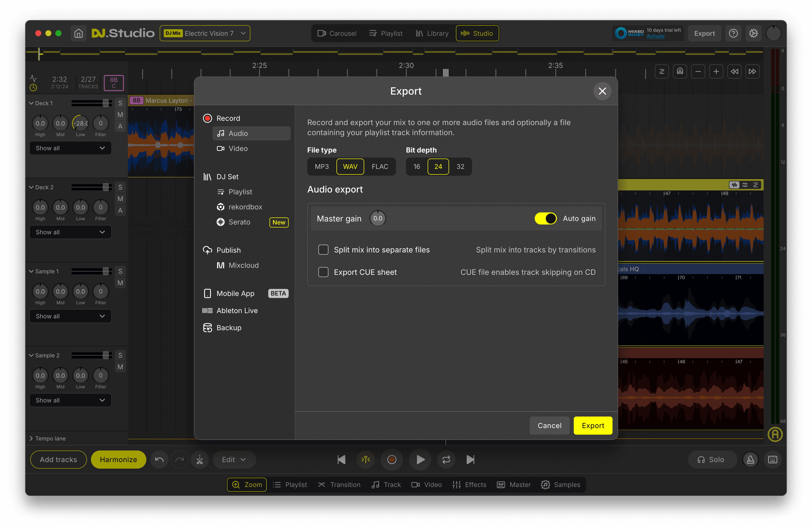The width and height of the screenshot is (812, 526).
Task: Click the rewind double-arrow timeline icon
Action: pyautogui.click(x=734, y=71)
